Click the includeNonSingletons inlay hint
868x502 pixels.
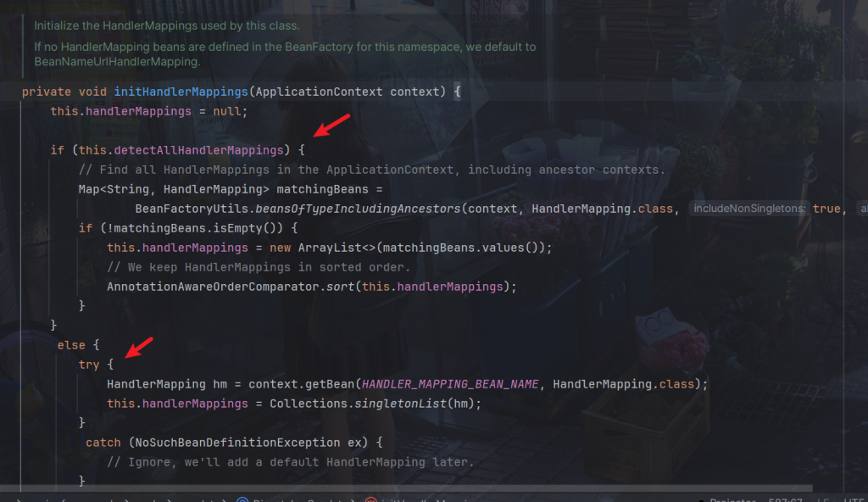(x=748, y=209)
